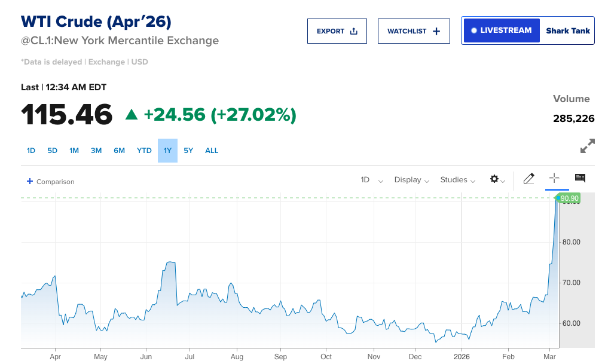Click the plus icon beside Comparison
605x364 pixels.
pyautogui.click(x=30, y=181)
